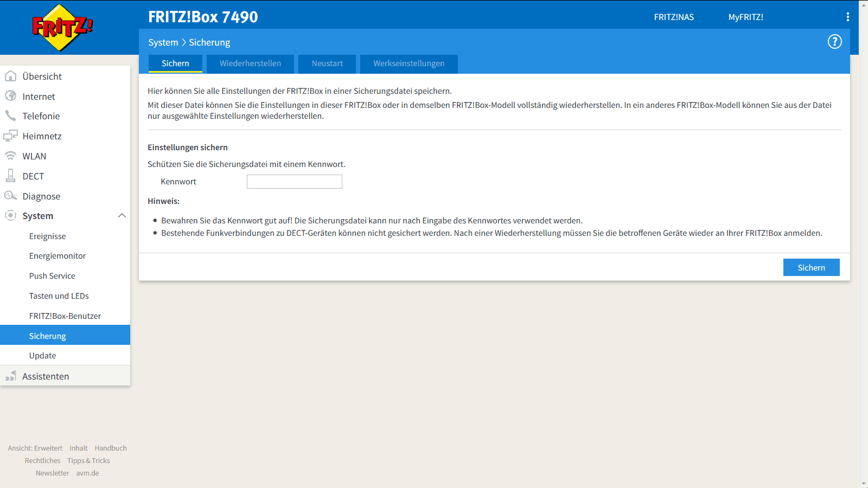Open Übersicht in the sidebar
This screenshot has height=488, width=868.
pos(65,76)
